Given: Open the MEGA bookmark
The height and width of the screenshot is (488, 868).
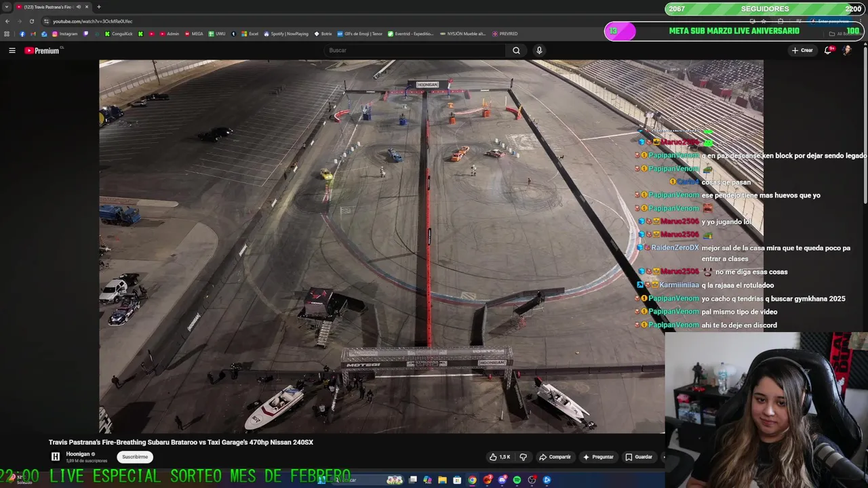Looking at the screenshot, I should (194, 34).
